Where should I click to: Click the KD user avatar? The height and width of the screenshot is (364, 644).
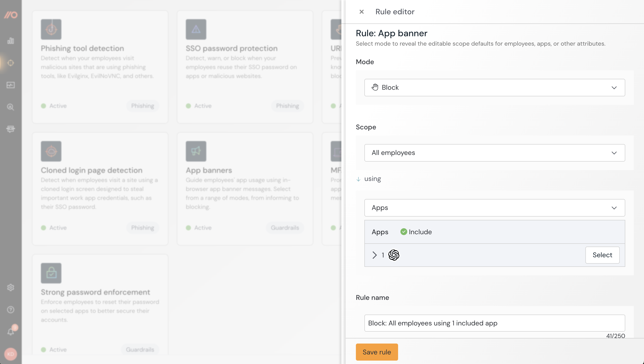[x=10, y=354]
